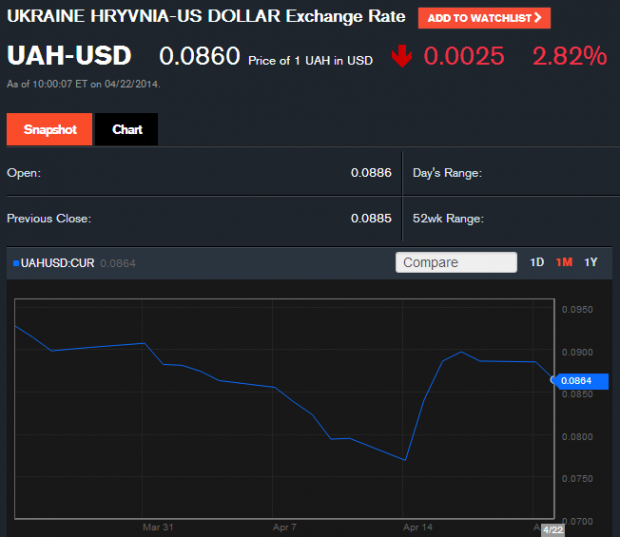Click the 2.82% percent change value
620x537 pixels.
coord(569,56)
